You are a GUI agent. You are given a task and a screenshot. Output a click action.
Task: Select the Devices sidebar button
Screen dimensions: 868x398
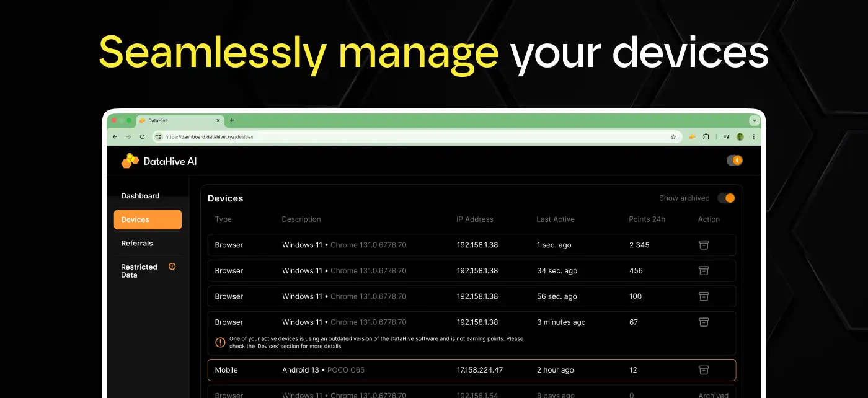pos(148,219)
